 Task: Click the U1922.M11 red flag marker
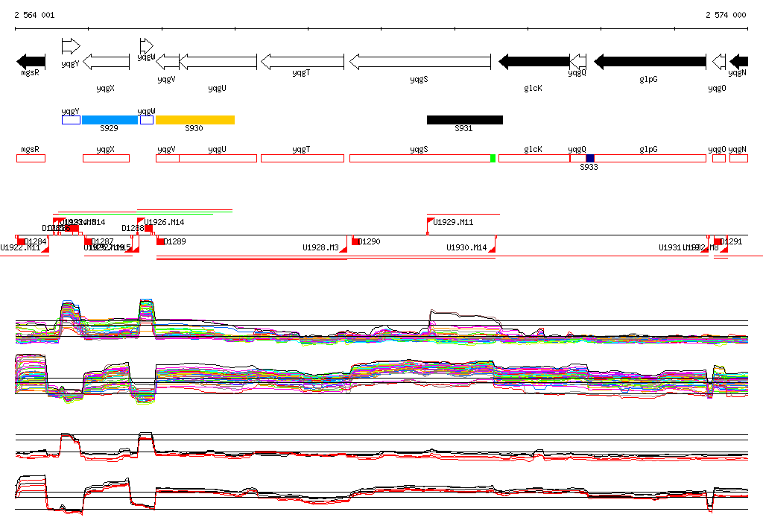tap(45, 249)
